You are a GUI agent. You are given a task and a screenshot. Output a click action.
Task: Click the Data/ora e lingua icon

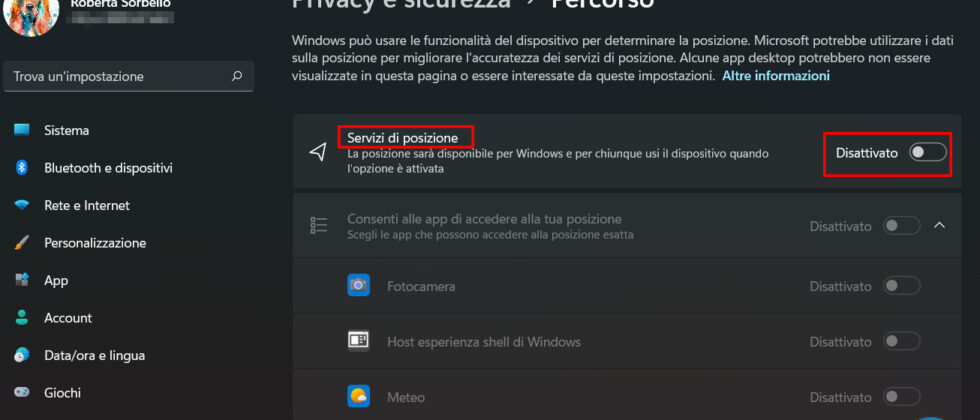(x=22, y=355)
